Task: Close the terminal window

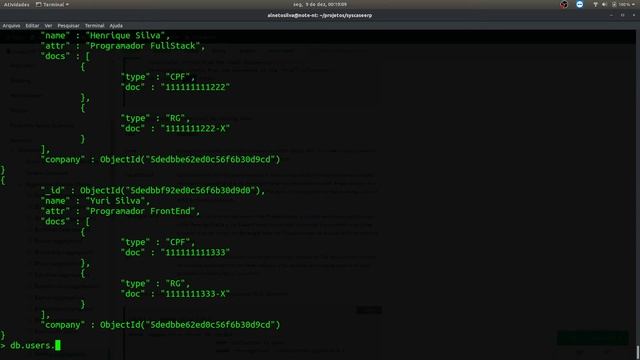Action: (634, 15)
